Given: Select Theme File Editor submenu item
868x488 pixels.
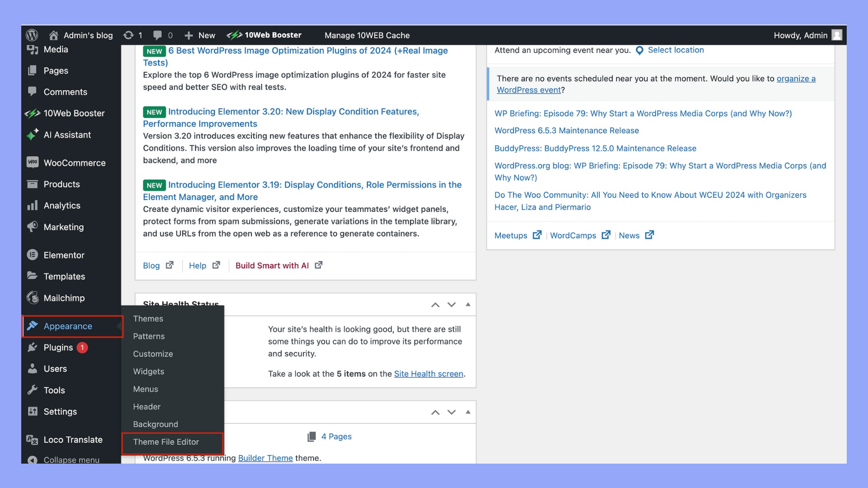Looking at the screenshot, I should 166,442.
